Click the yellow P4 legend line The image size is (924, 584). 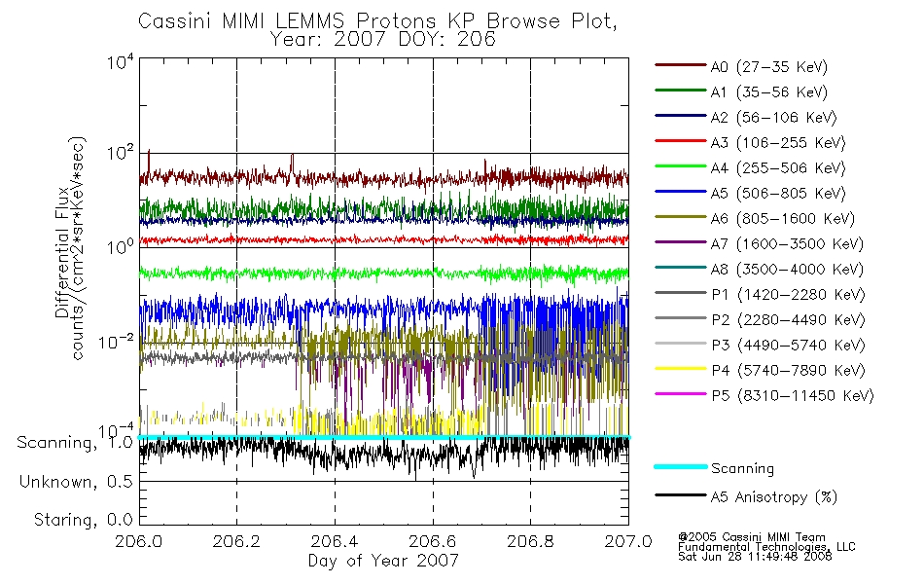pyautogui.click(x=681, y=369)
